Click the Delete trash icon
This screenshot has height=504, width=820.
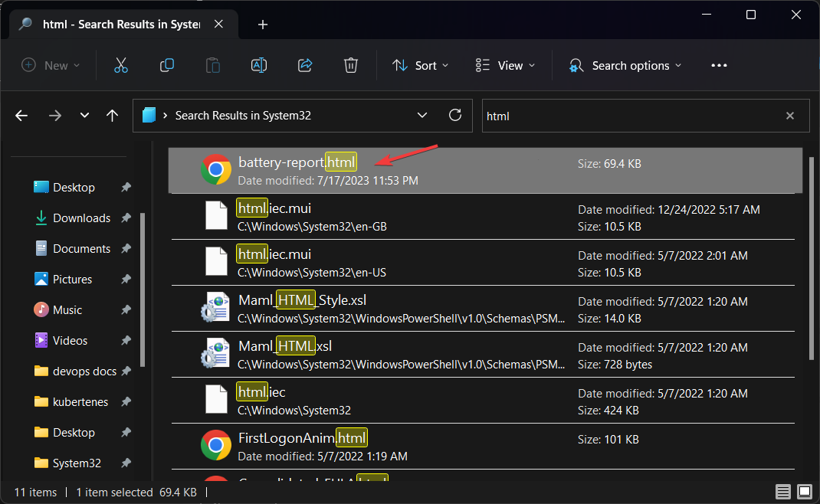point(351,66)
